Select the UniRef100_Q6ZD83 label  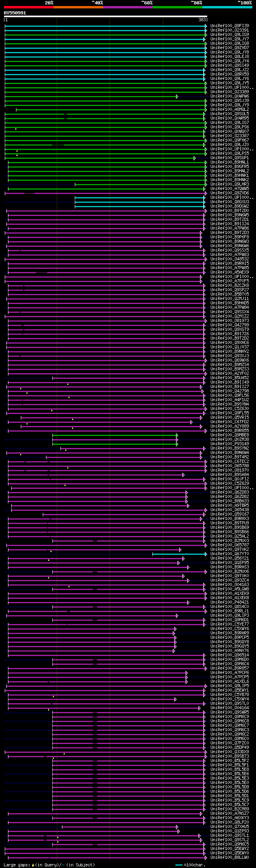(230, 492)
